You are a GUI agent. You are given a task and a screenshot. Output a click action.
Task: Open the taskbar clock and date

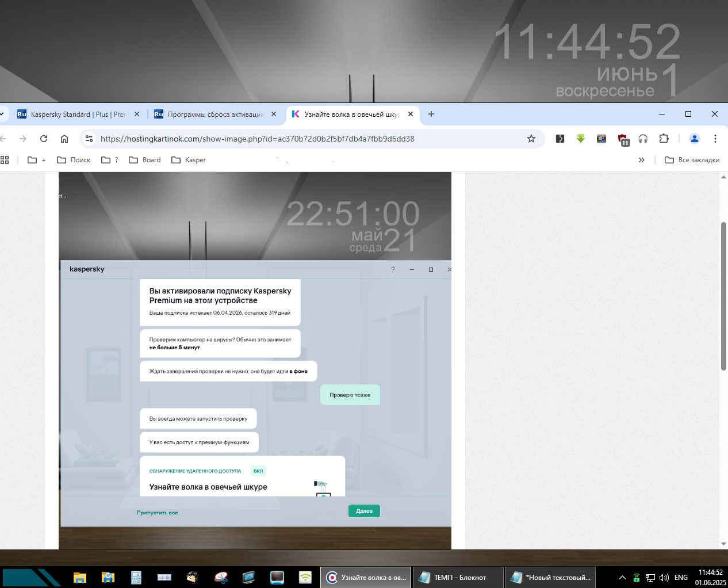coord(710,578)
